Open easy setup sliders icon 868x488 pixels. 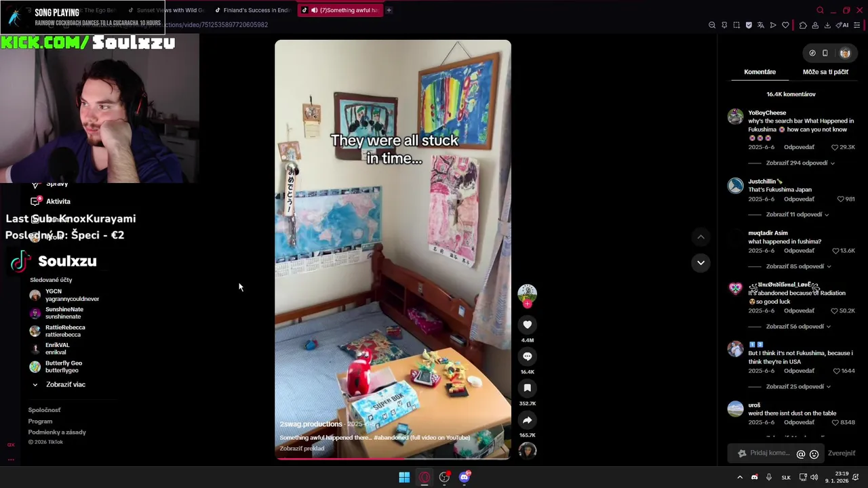(857, 25)
